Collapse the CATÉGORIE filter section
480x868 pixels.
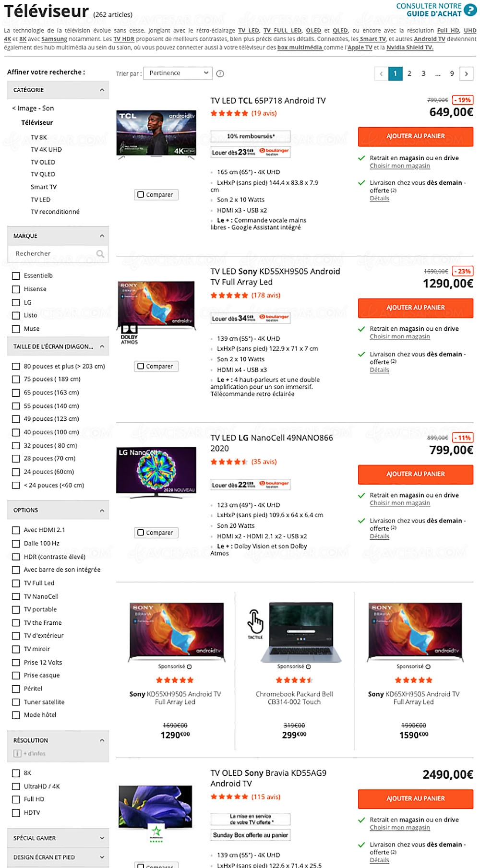coord(101,89)
